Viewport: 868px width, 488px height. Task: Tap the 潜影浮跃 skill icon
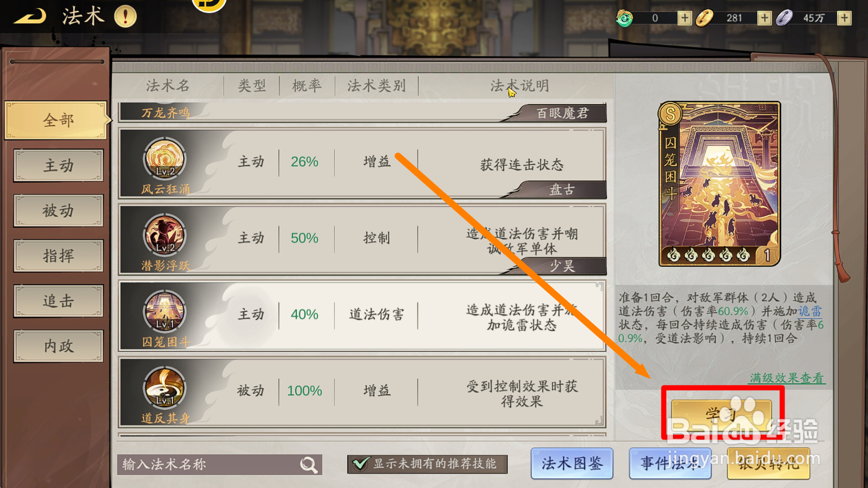click(x=164, y=235)
